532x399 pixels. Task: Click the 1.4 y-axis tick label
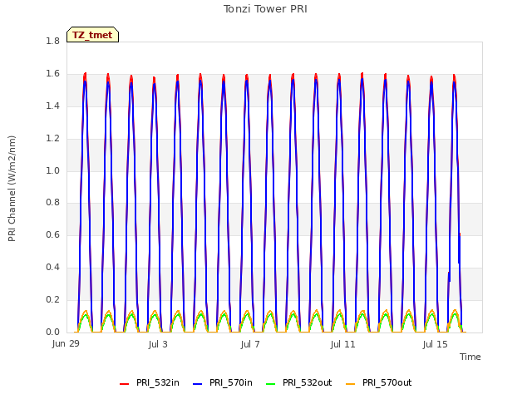[53, 106]
